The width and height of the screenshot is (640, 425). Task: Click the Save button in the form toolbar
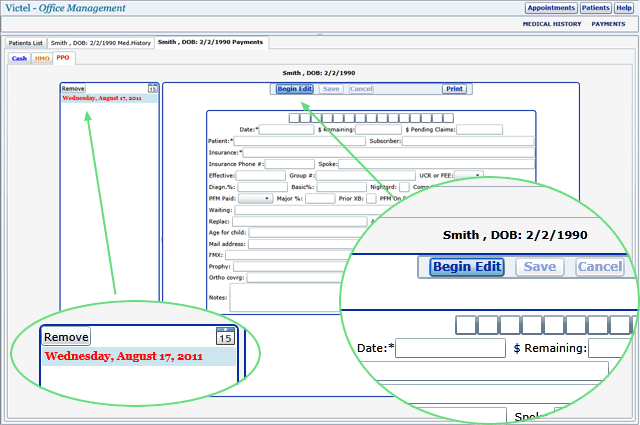(x=331, y=89)
